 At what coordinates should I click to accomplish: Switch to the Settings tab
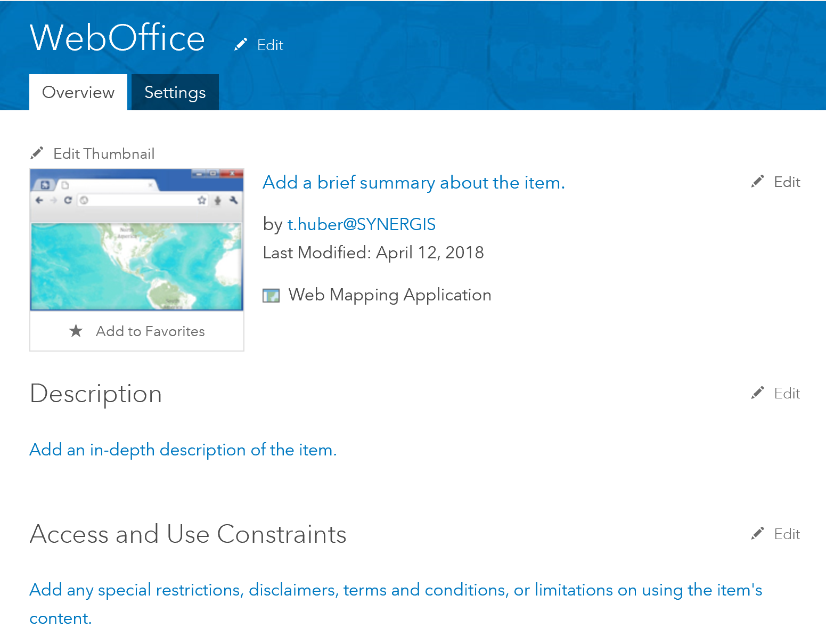pyautogui.click(x=175, y=92)
